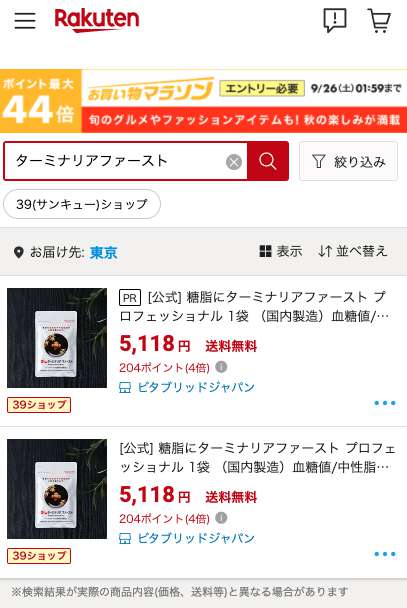The image size is (407, 608).
Task: Click the Rakuten logo
Action: (97, 20)
